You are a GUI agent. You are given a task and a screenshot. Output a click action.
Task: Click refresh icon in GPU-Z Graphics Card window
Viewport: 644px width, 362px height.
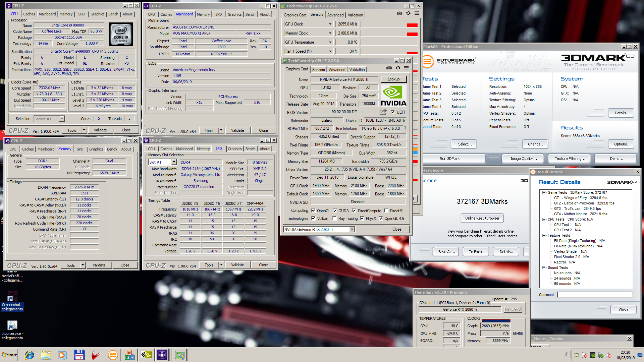[x=398, y=68]
